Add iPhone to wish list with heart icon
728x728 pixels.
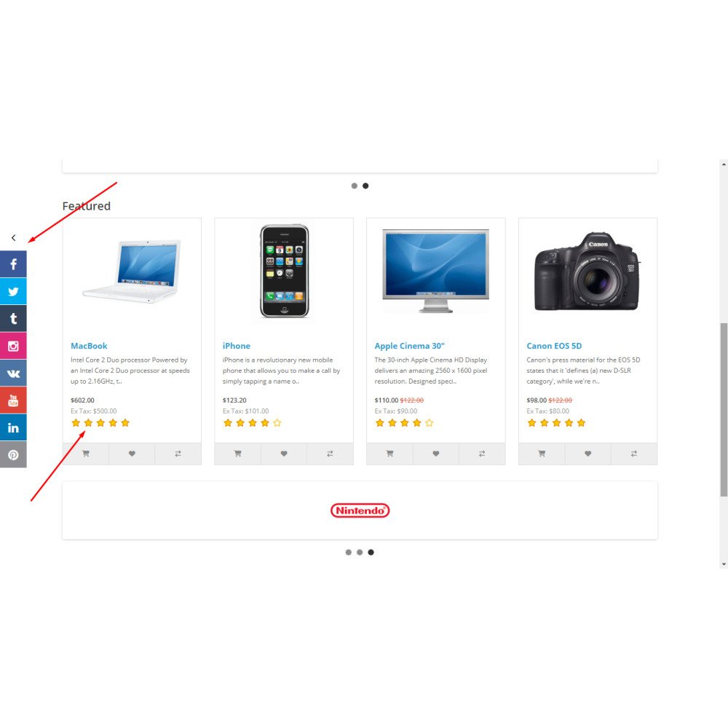point(284,454)
